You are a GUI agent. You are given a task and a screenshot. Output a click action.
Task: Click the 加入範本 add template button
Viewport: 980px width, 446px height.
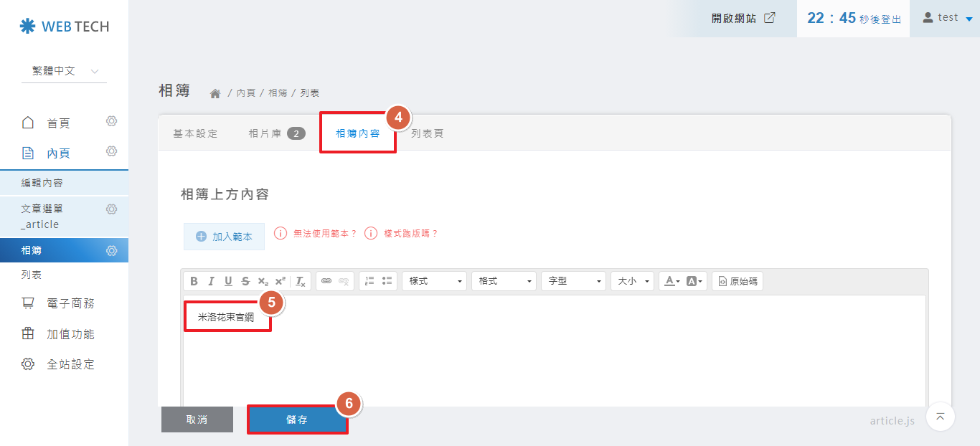(224, 236)
